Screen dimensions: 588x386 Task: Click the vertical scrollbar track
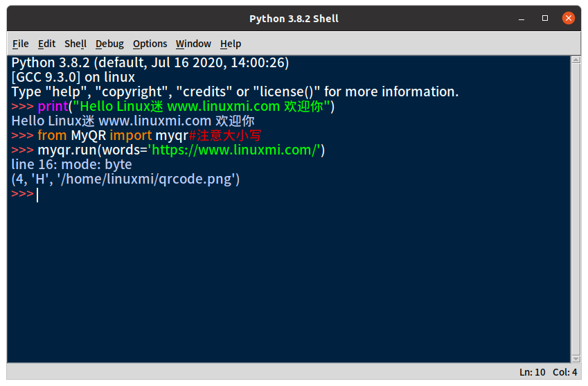pyautogui.click(x=576, y=209)
